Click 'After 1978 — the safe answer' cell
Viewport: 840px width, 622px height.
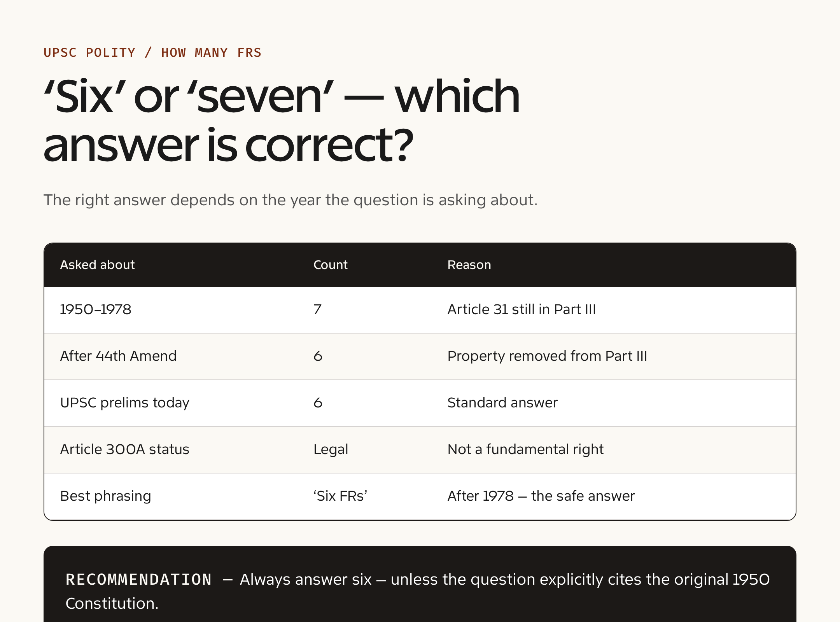coord(541,496)
